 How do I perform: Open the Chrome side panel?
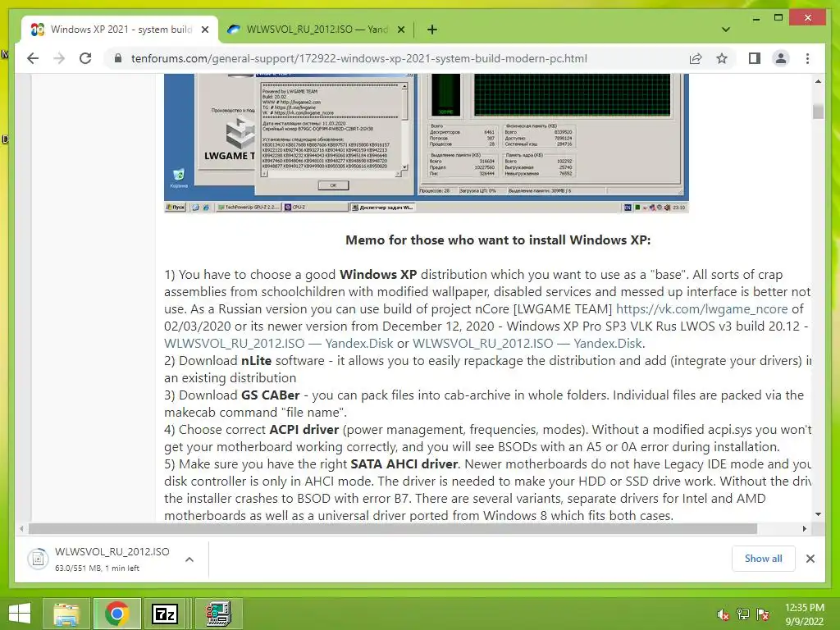click(x=755, y=58)
